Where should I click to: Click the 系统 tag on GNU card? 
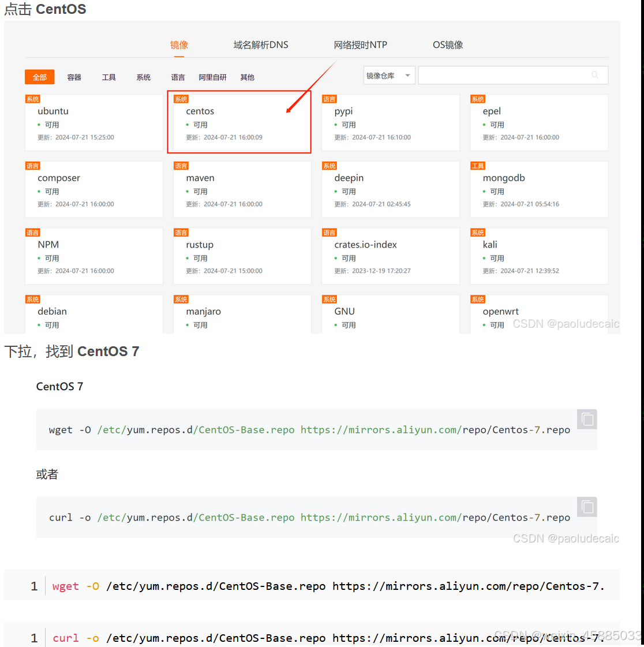pyautogui.click(x=330, y=300)
